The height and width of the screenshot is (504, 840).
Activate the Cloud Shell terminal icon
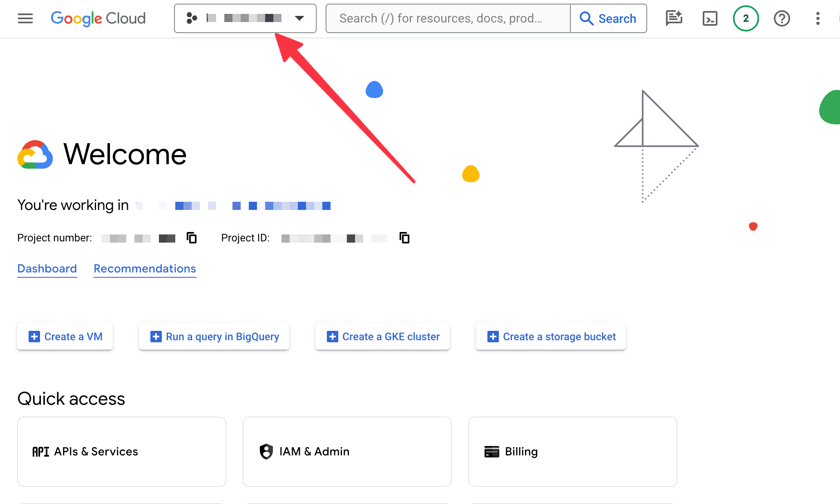[x=710, y=18]
